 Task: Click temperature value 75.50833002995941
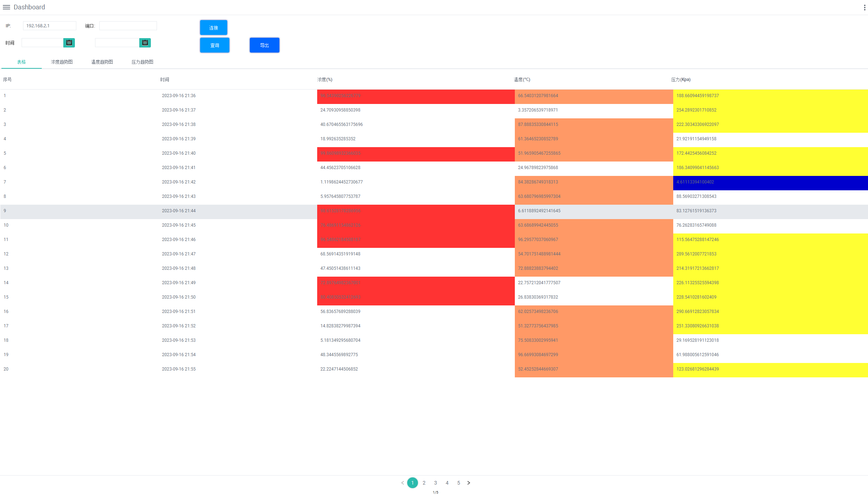[538, 340]
